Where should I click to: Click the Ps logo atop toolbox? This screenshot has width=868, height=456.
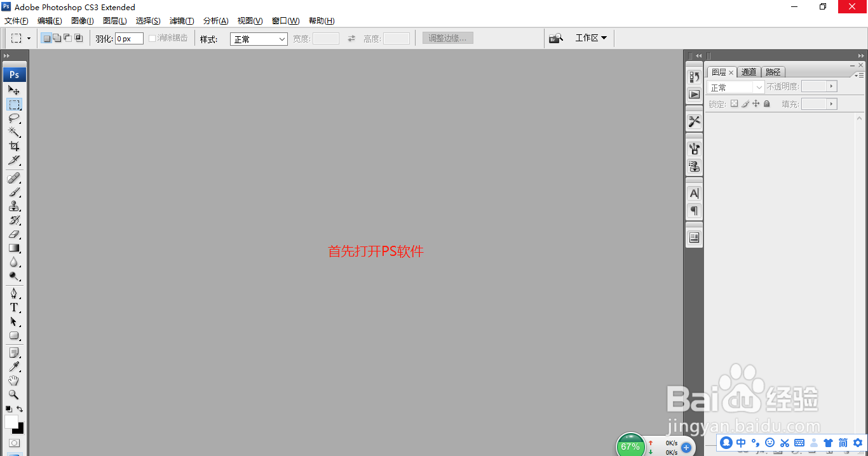(14, 74)
